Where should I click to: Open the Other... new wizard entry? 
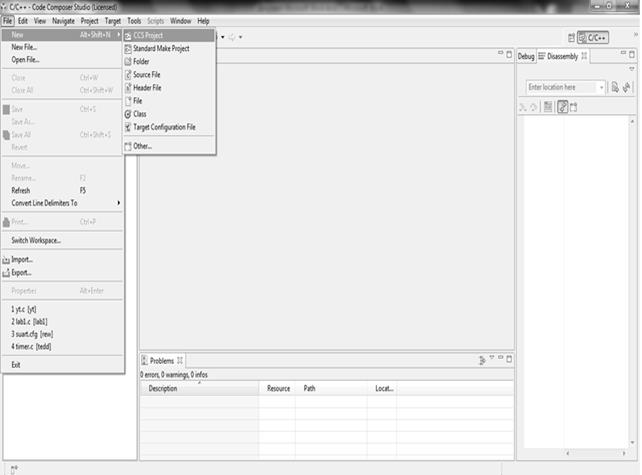click(169, 146)
